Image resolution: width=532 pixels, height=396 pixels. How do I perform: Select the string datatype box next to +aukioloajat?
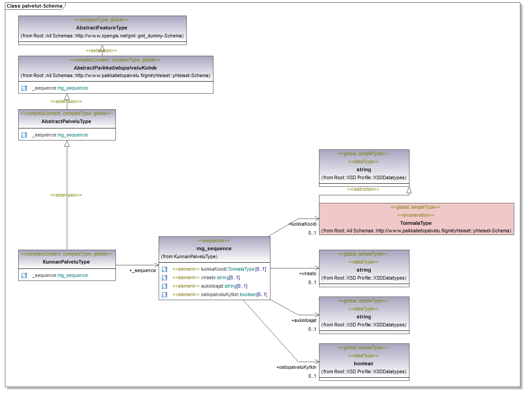pyautogui.click(x=364, y=315)
